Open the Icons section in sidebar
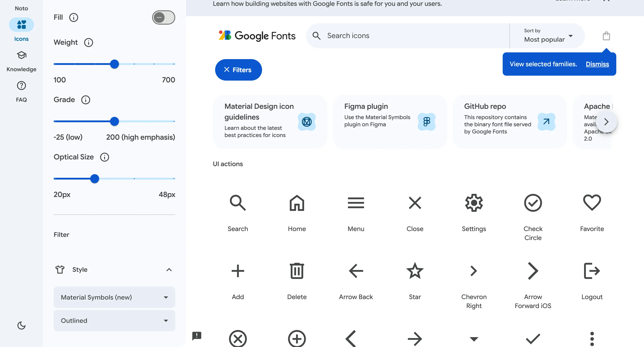 click(x=21, y=30)
